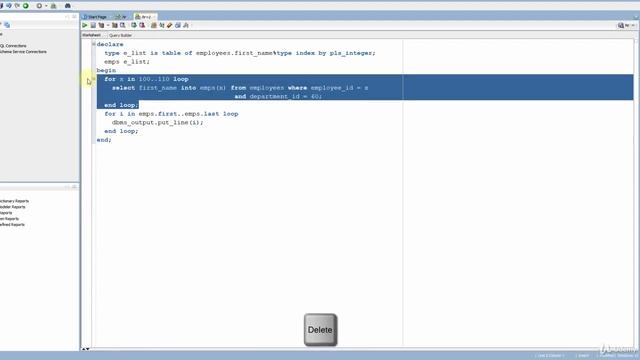
Task: Minimize the Reports panel using its header control
Action: 67,187
